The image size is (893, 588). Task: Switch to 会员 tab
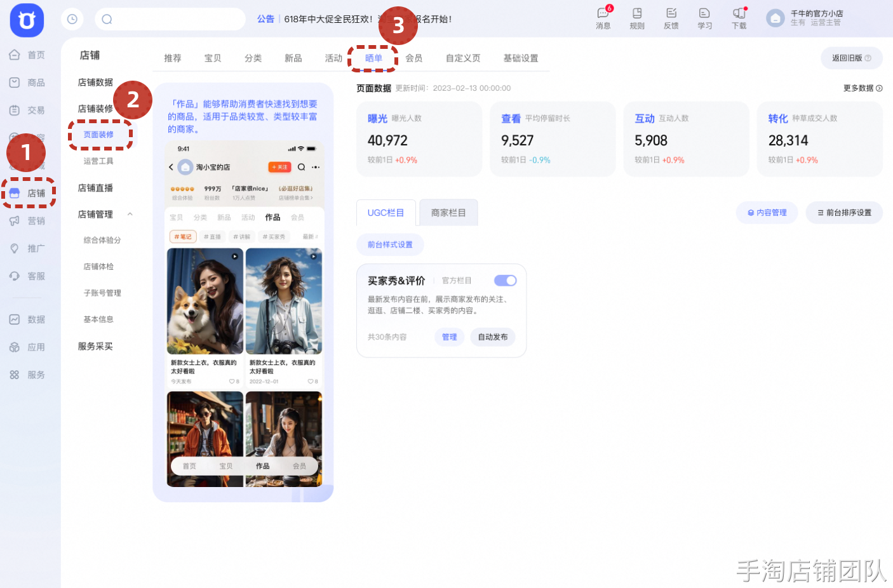[x=414, y=58]
